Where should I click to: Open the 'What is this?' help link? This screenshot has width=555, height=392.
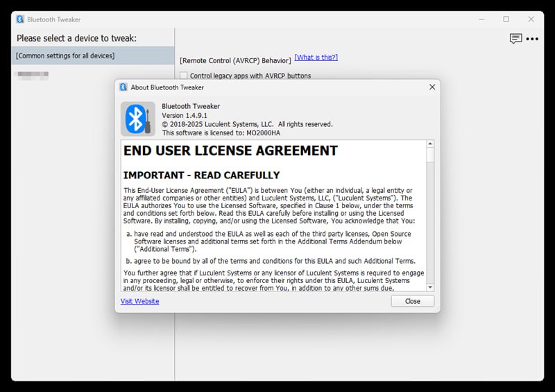pos(316,57)
